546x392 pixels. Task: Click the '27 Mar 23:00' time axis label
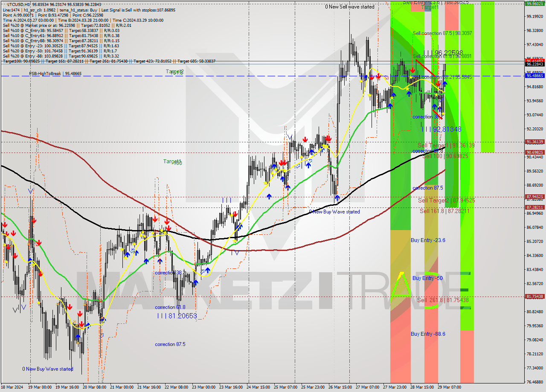395,387
